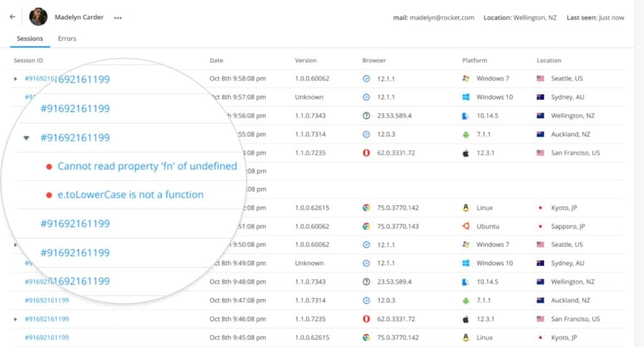Image resolution: width=644 pixels, height=347 pixels.
Task: Open the more options ellipsis menu
Action: (x=118, y=18)
